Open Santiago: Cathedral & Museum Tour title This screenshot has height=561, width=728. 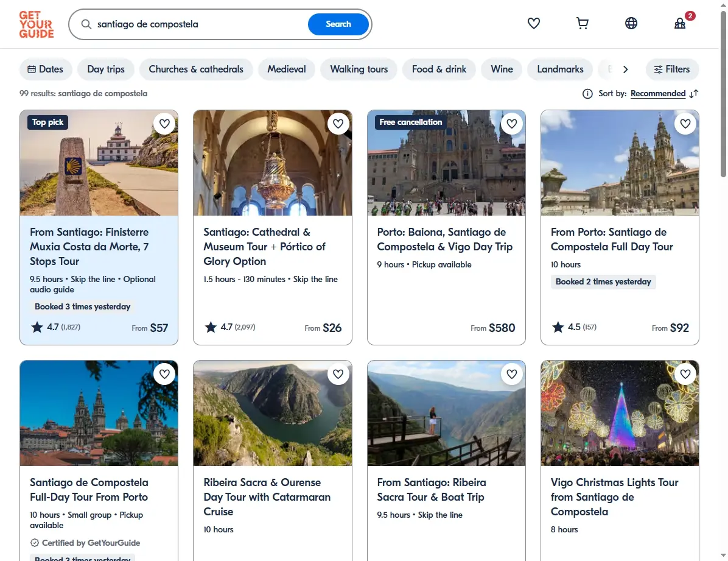point(265,247)
